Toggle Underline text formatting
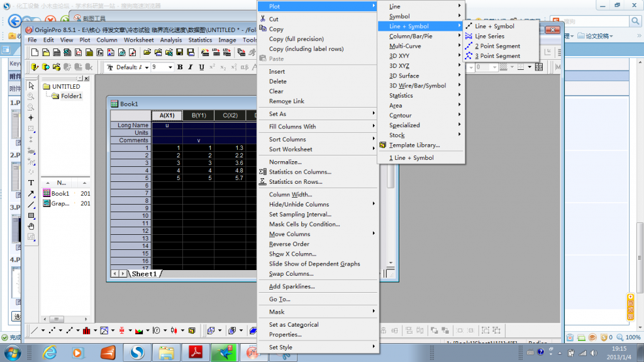This screenshot has width=644, height=362. 201,67
